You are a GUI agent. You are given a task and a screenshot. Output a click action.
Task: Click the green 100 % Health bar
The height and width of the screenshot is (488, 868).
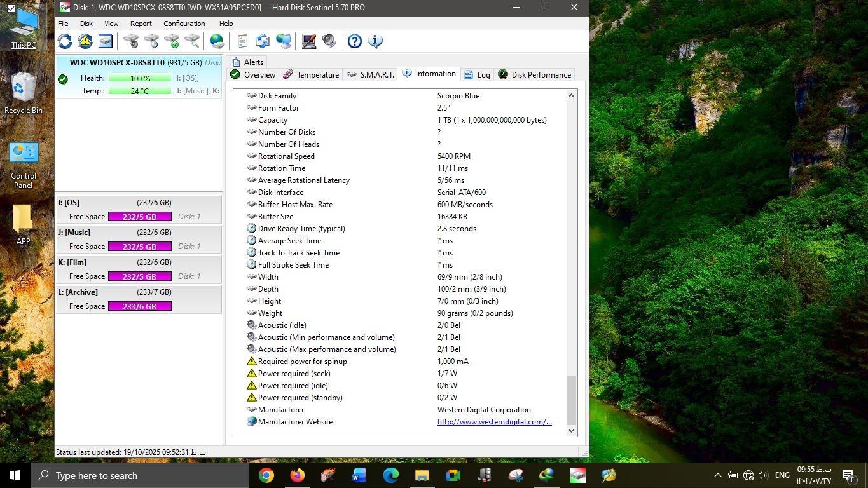click(140, 78)
